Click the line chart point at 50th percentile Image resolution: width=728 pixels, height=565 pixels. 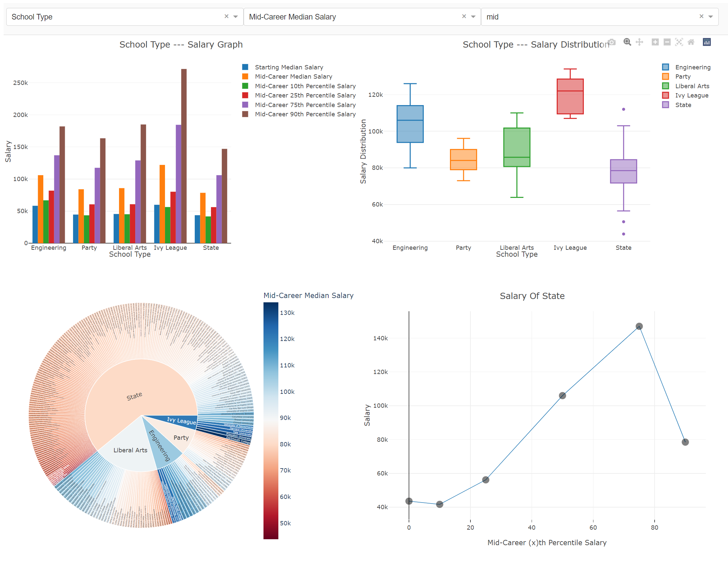pos(562,395)
